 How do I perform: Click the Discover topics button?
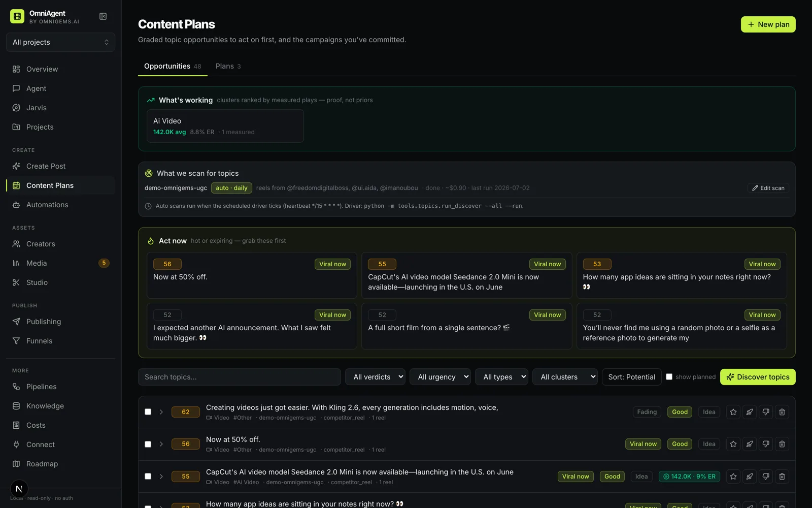tap(758, 377)
